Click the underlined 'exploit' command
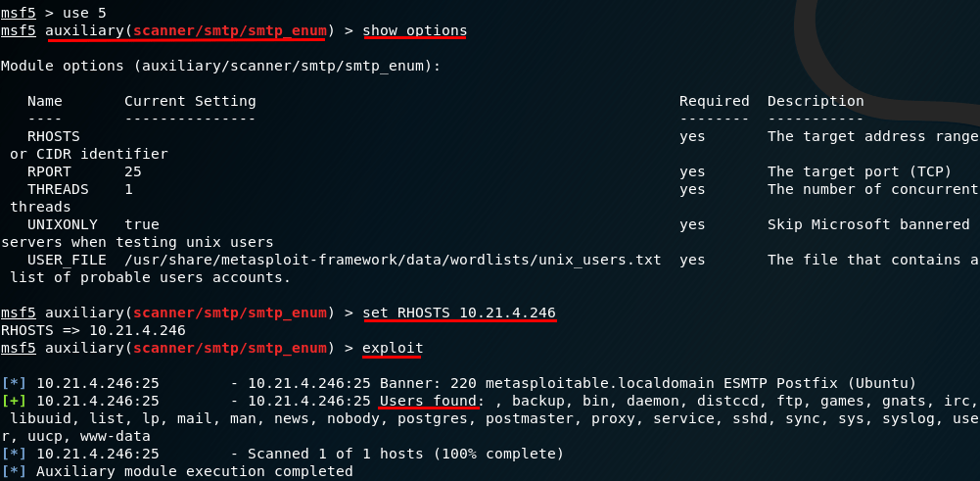The height and width of the screenshot is (481, 980). [x=393, y=348]
